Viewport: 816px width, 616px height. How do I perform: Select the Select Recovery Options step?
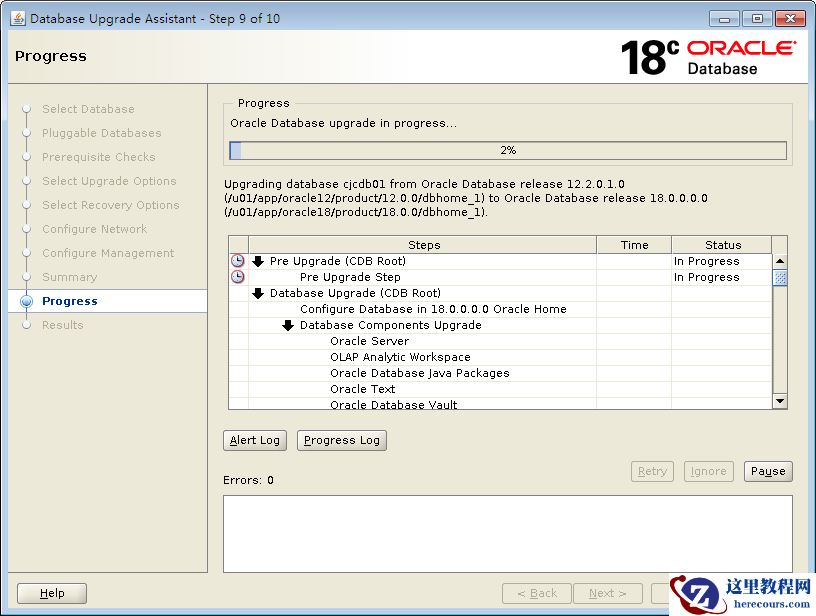pyautogui.click(x=111, y=205)
